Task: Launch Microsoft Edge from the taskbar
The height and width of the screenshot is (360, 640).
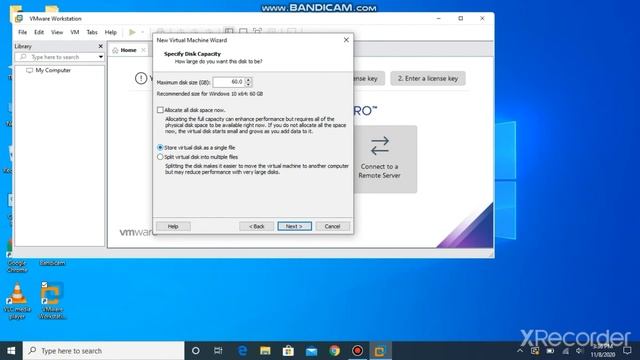Action: click(x=242, y=351)
